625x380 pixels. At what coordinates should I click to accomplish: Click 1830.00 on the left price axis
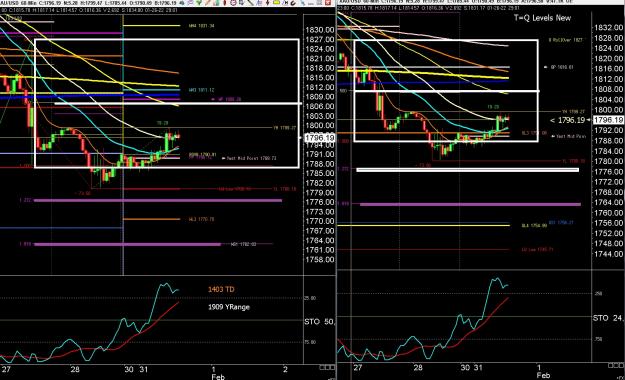tap(320, 30)
